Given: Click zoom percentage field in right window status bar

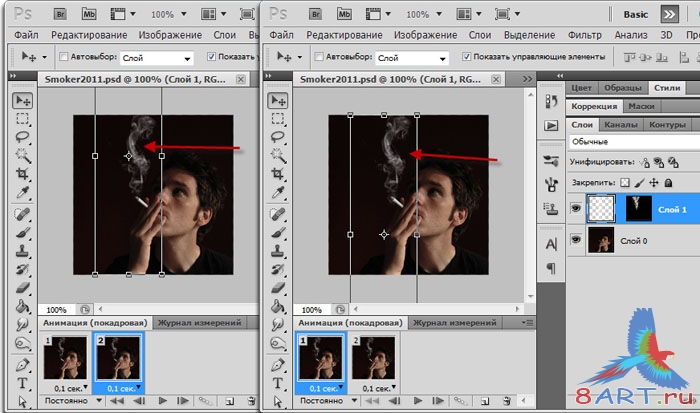Looking at the screenshot, I should point(312,309).
